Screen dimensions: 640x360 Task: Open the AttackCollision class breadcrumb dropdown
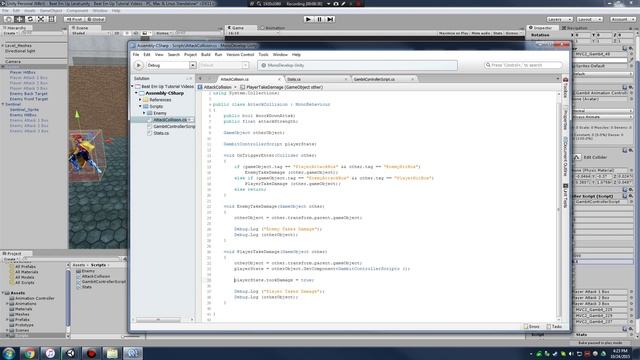coord(217,87)
